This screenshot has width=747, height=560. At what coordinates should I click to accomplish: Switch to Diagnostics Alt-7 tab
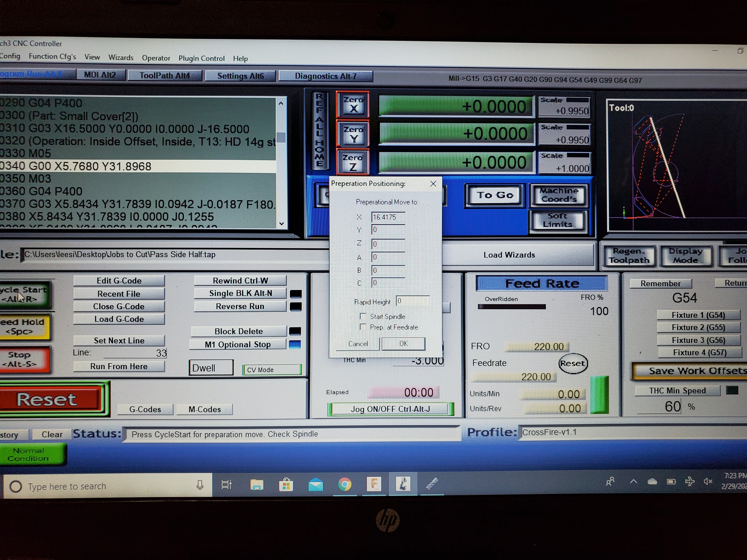click(x=326, y=76)
